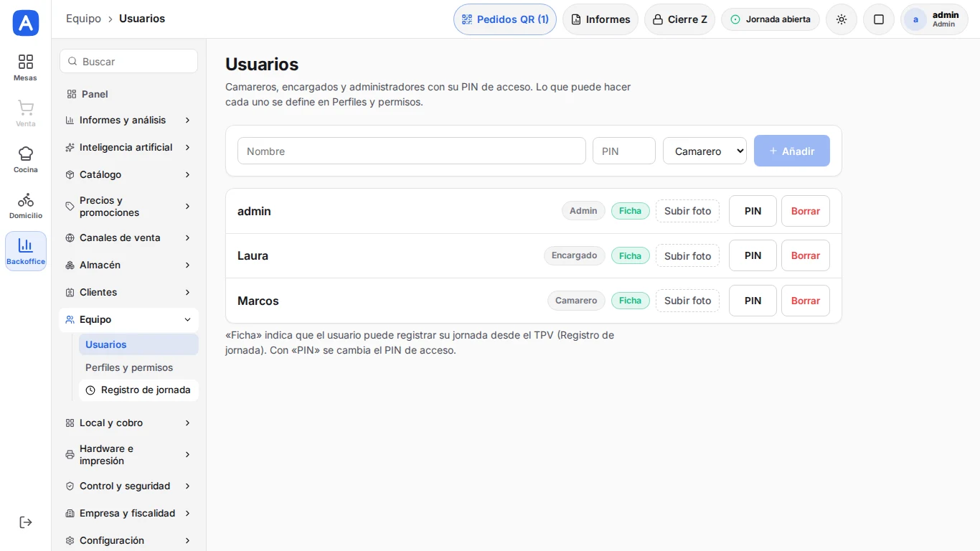980x551 pixels.
Task: Open the Venta cart icon
Action: tap(25, 113)
